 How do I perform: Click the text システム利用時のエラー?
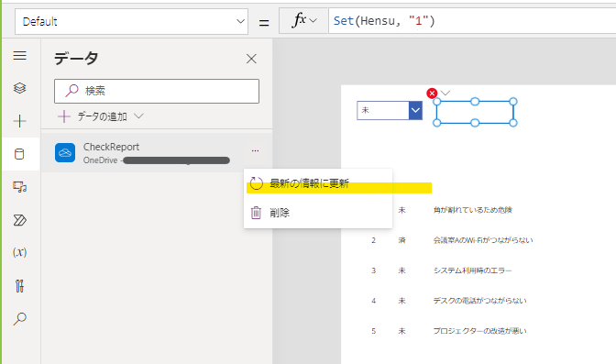tap(472, 270)
